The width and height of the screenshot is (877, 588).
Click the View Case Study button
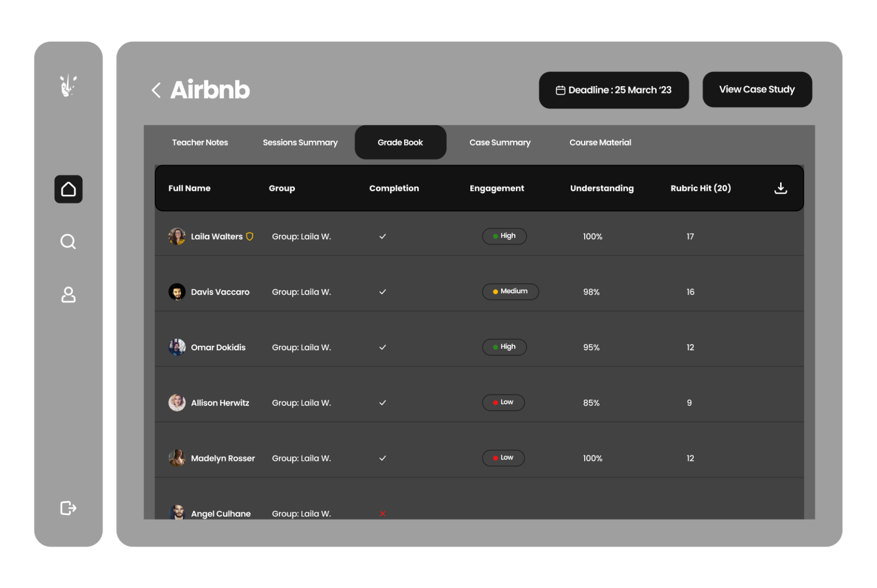pyautogui.click(x=757, y=89)
